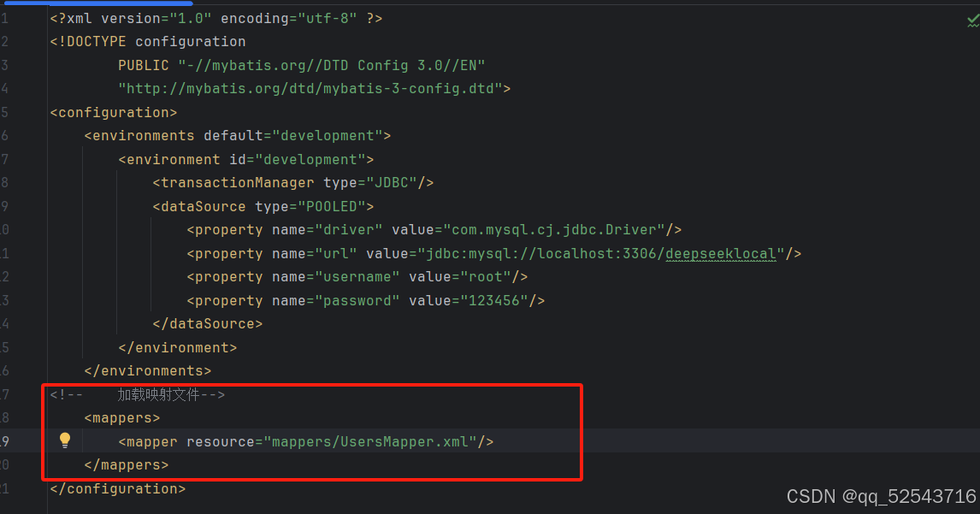The image size is (980, 514).
Task: Click the closing mappers tag
Action: (x=127, y=465)
